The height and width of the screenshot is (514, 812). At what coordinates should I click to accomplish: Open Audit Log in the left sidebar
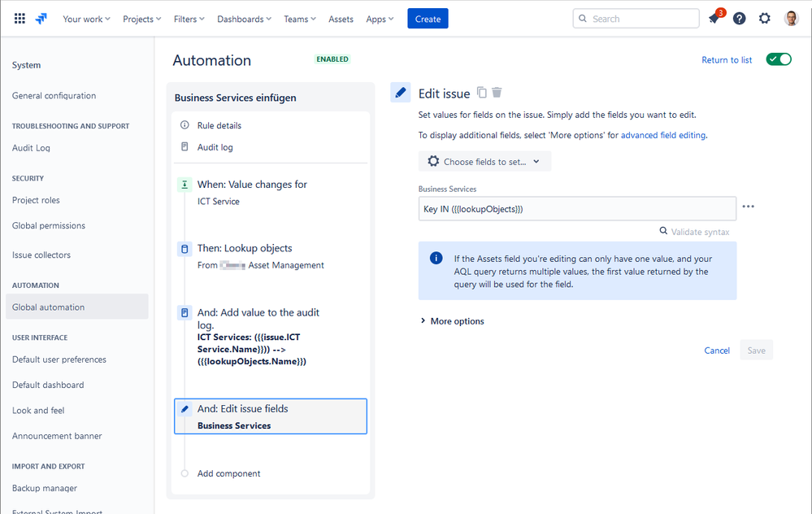tap(31, 148)
